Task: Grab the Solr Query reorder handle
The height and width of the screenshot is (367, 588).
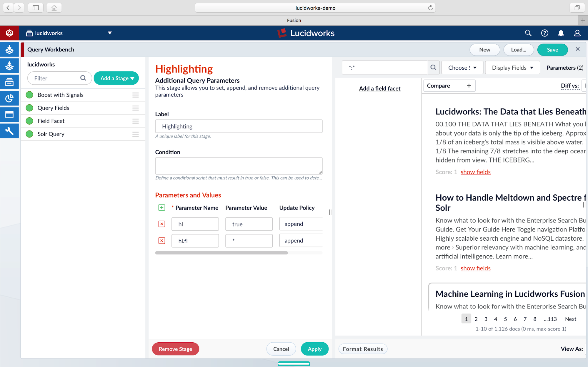Action: point(135,134)
